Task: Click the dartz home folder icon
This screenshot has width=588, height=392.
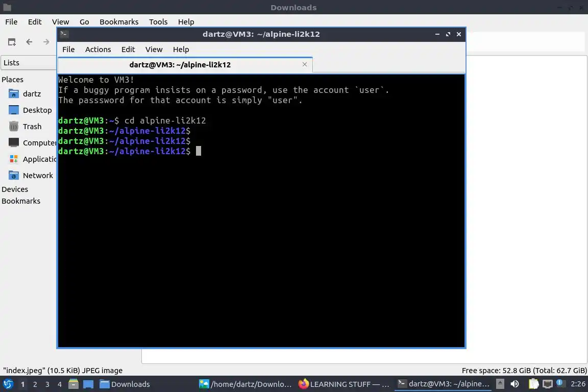Action: (x=13, y=94)
